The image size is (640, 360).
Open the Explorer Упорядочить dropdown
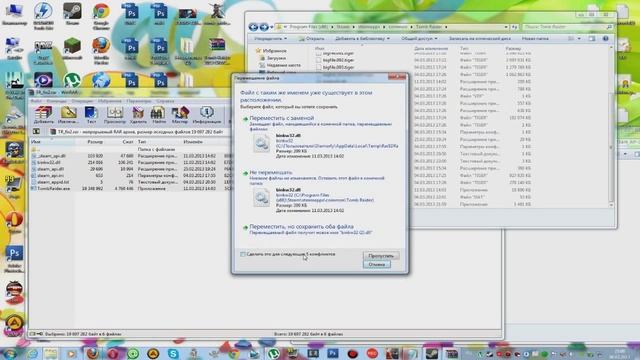[x=270, y=38]
